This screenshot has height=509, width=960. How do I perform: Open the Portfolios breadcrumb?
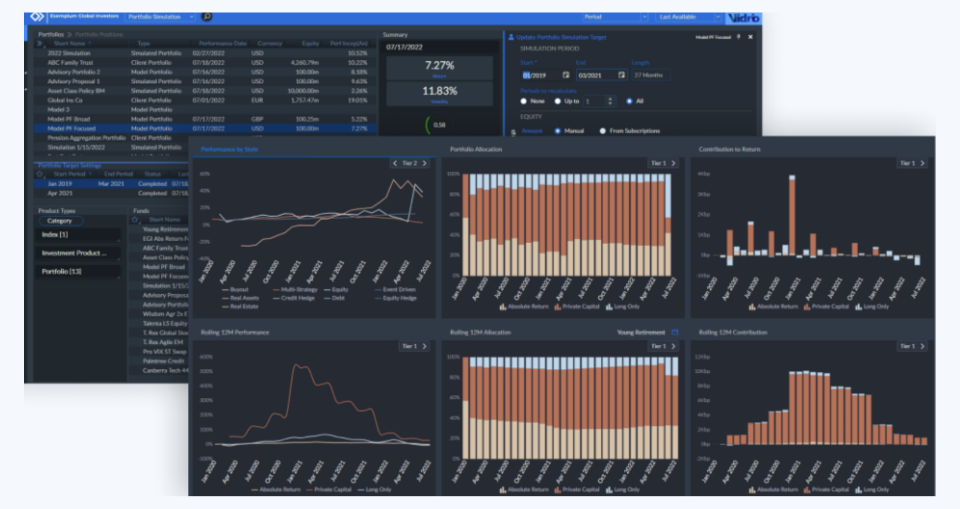(51, 34)
